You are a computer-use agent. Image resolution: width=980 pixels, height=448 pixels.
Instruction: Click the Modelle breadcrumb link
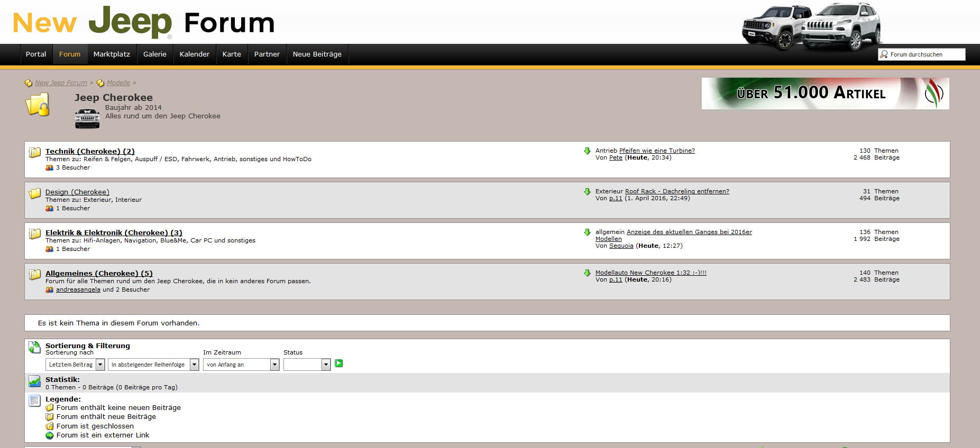pyautogui.click(x=118, y=83)
